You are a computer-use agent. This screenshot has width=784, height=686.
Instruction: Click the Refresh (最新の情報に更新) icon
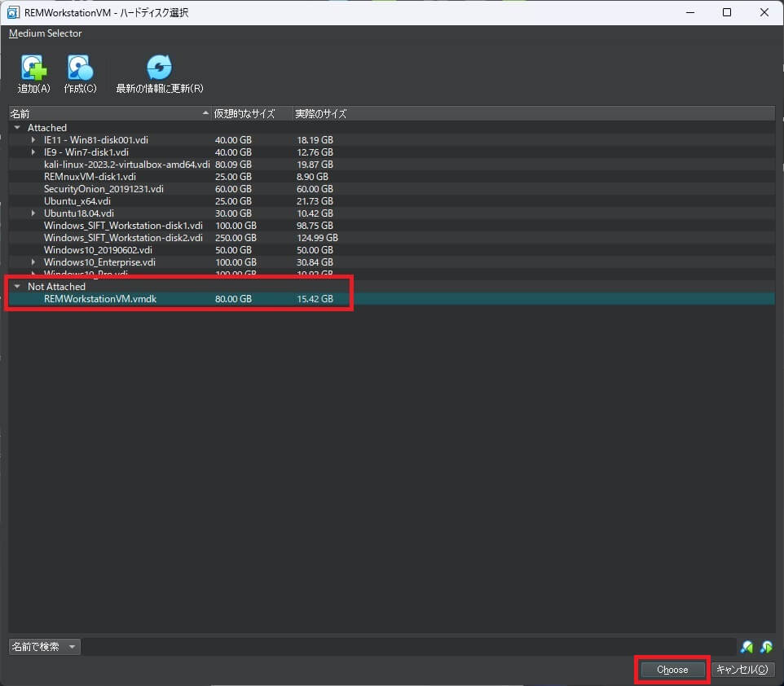click(x=160, y=68)
